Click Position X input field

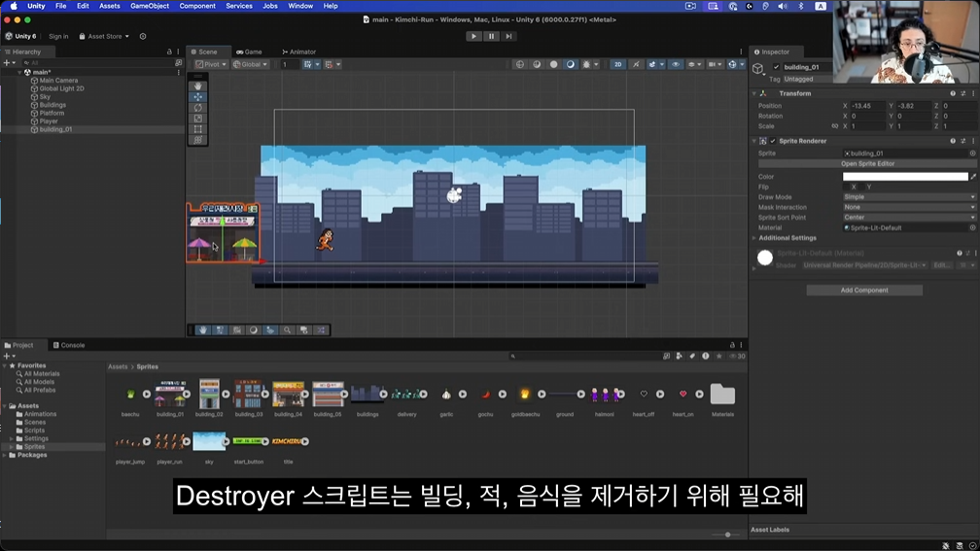[x=867, y=106]
